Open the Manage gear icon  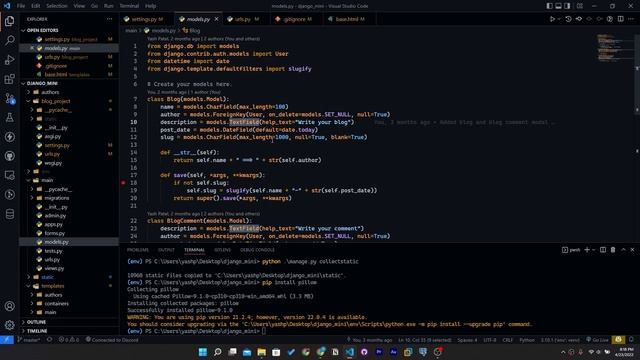(x=9, y=325)
